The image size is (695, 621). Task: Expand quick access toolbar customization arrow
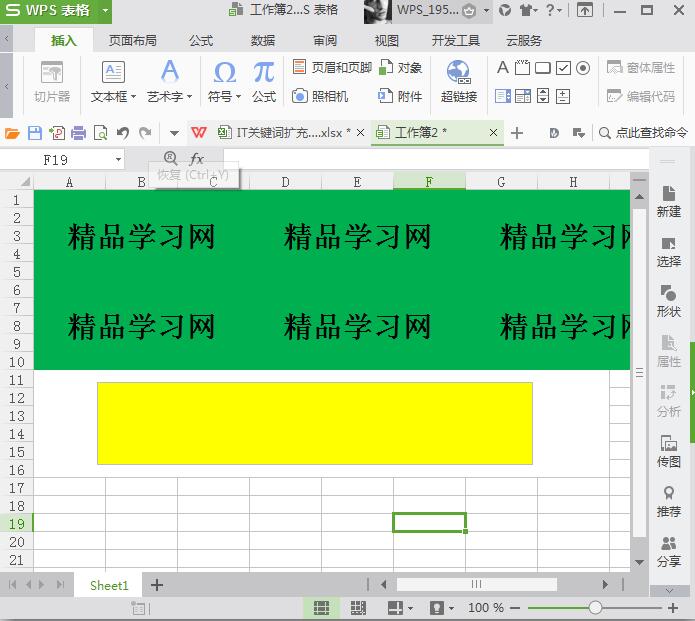click(174, 133)
